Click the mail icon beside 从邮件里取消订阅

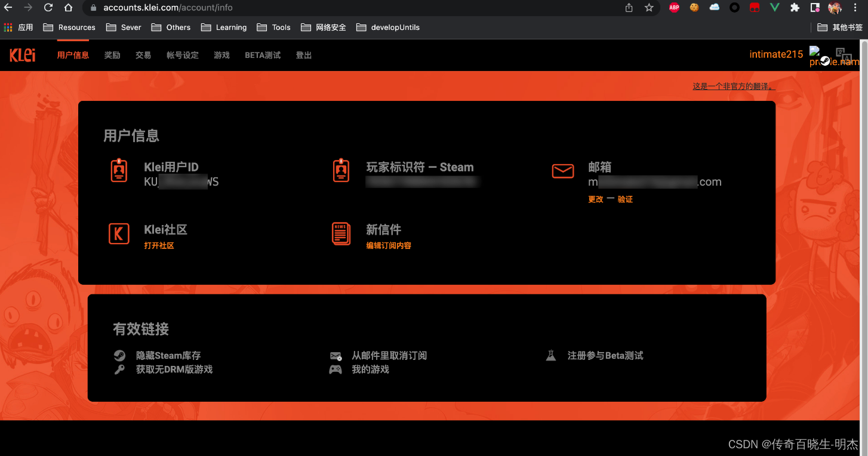click(x=335, y=356)
